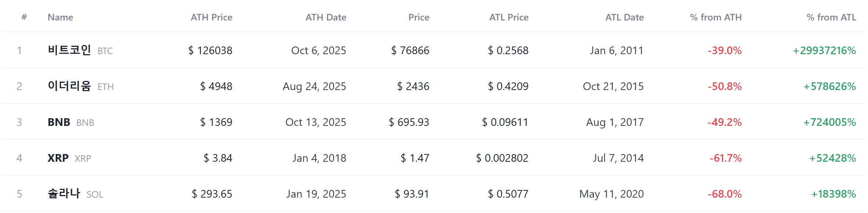This screenshot has width=868, height=213.
Task: Sort table by ATH Price column
Action: pyautogui.click(x=211, y=17)
